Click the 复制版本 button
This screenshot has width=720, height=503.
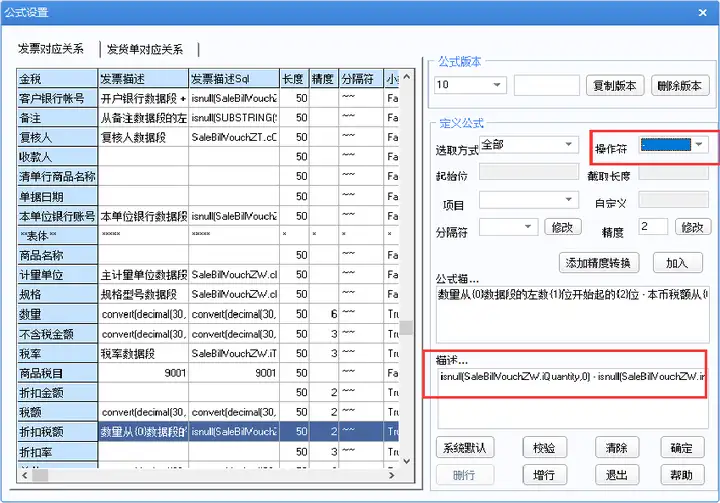614,85
